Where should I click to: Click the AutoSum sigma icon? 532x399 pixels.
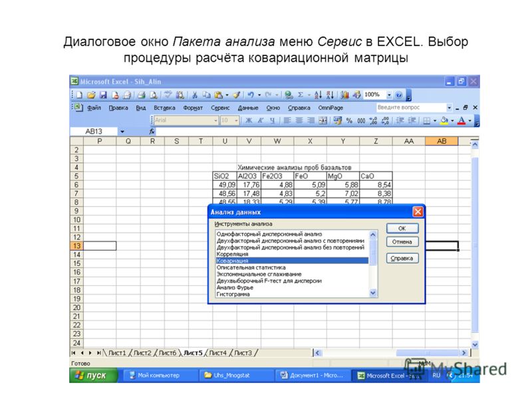pos(301,95)
